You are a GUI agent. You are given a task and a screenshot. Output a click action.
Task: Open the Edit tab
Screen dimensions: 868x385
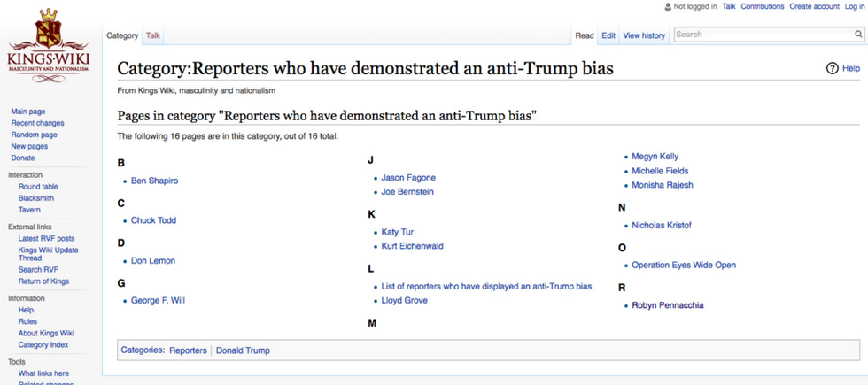[608, 35]
